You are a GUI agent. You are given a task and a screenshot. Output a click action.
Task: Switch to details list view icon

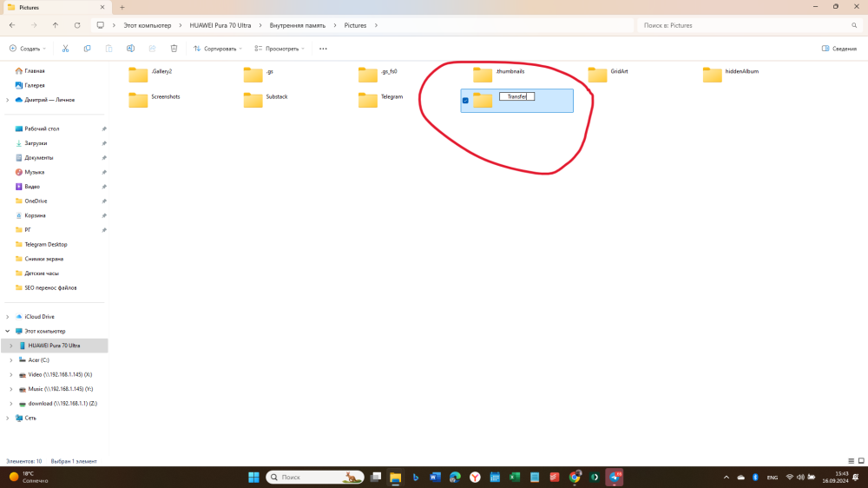point(851,461)
